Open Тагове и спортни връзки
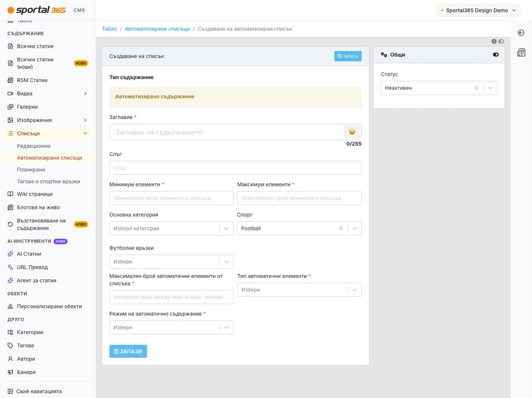The image size is (532, 398). (48, 182)
